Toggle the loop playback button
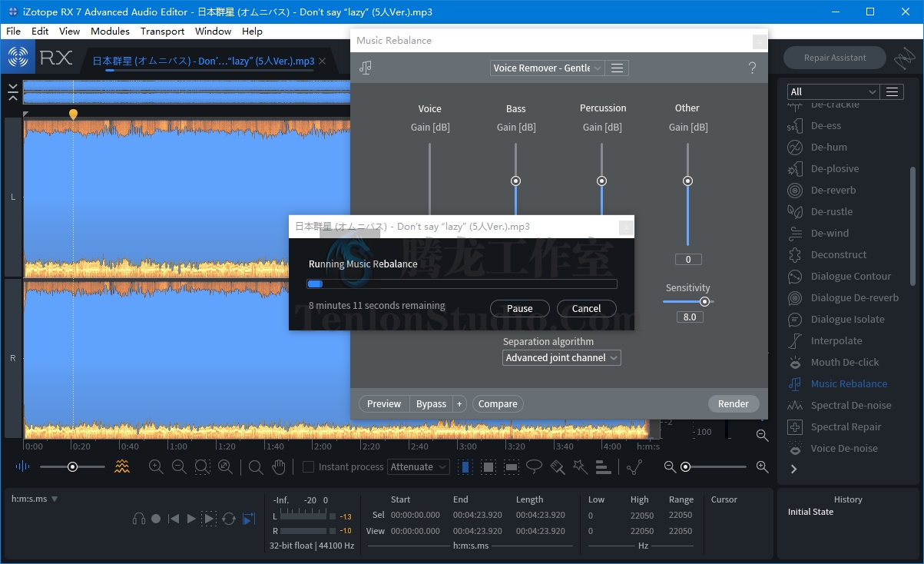924x564 pixels. pyautogui.click(x=229, y=519)
